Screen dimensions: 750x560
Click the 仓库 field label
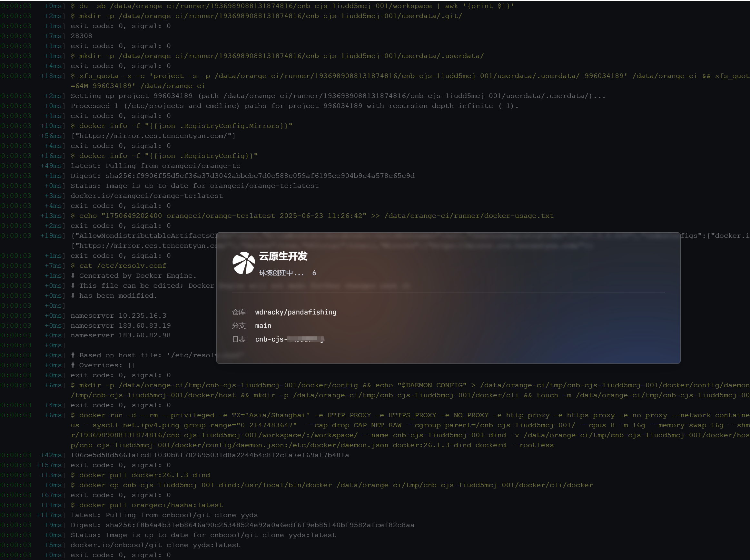[238, 312]
